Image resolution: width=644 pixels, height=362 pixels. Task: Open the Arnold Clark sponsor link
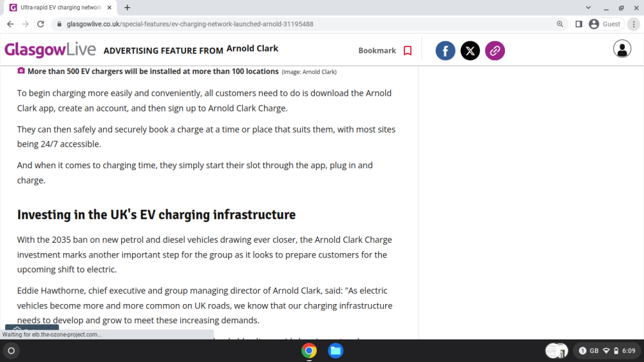pos(252,48)
